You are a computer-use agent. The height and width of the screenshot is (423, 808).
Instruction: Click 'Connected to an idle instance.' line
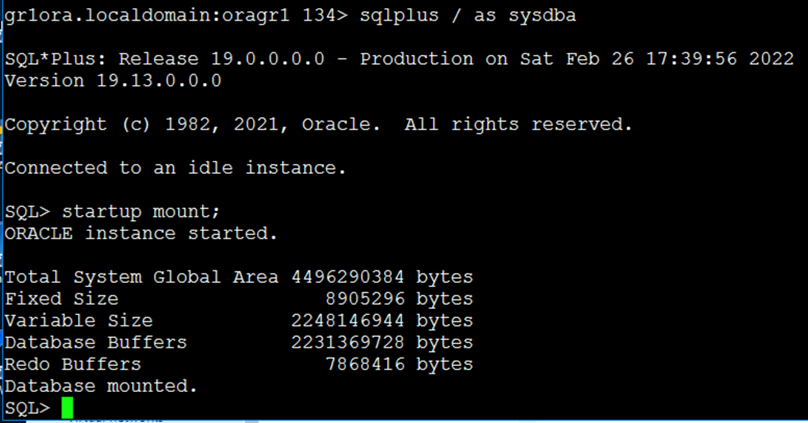pyautogui.click(x=175, y=168)
